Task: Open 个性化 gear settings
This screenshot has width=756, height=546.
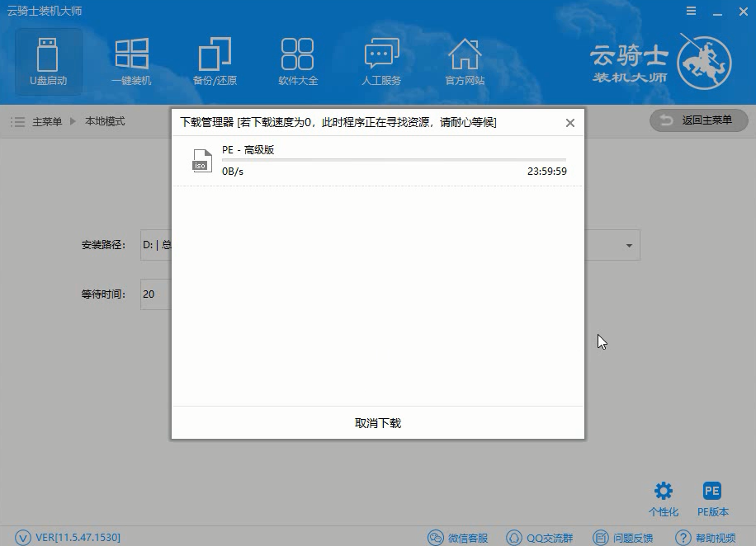Action: pos(664,499)
